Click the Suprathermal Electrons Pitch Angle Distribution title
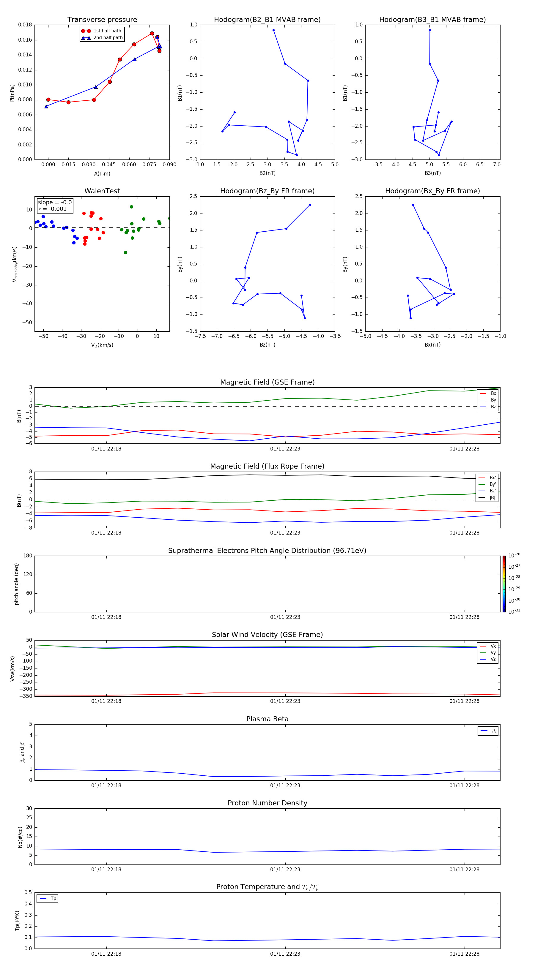This screenshot has height=980, width=535. pos(267,551)
